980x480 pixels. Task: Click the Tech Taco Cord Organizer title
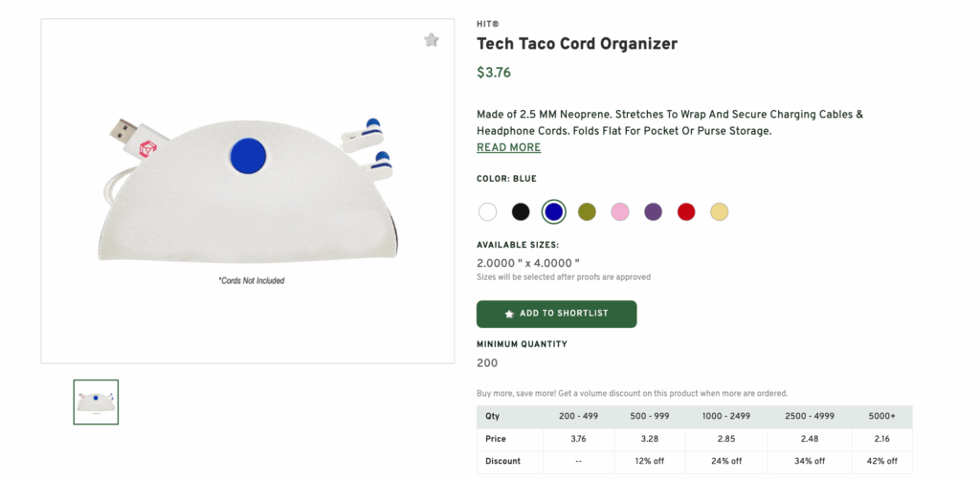pos(576,44)
